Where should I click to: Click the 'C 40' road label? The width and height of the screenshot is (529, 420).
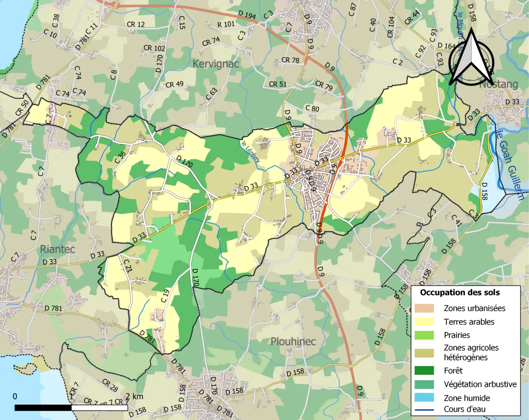373,25
